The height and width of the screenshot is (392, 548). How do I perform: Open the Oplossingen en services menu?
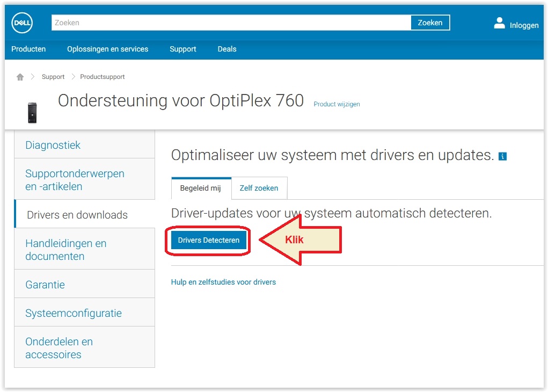pos(108,49)
